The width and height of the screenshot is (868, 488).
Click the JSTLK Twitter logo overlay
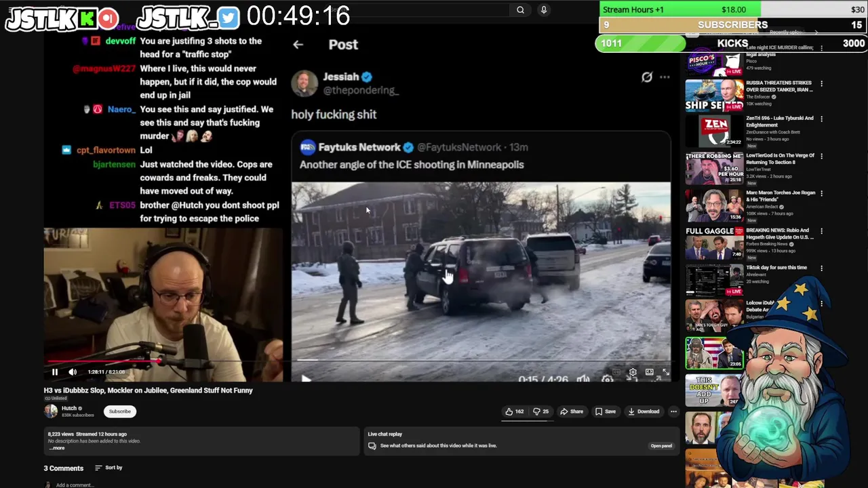coord(189,16)
